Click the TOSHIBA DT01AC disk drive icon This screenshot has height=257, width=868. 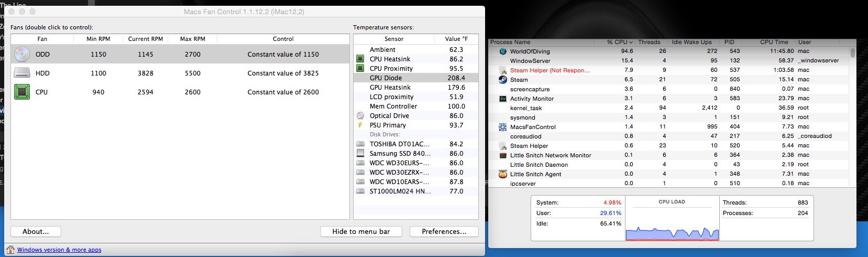point(360,144)
